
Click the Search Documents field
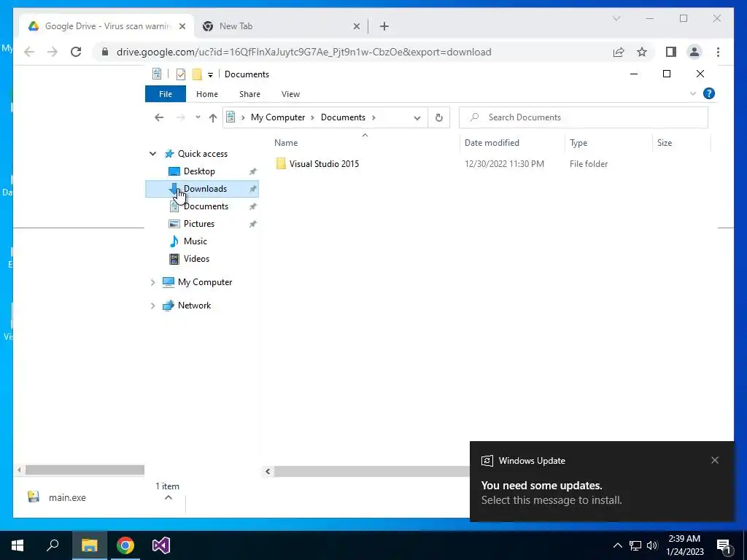click(x=583, y=117)
